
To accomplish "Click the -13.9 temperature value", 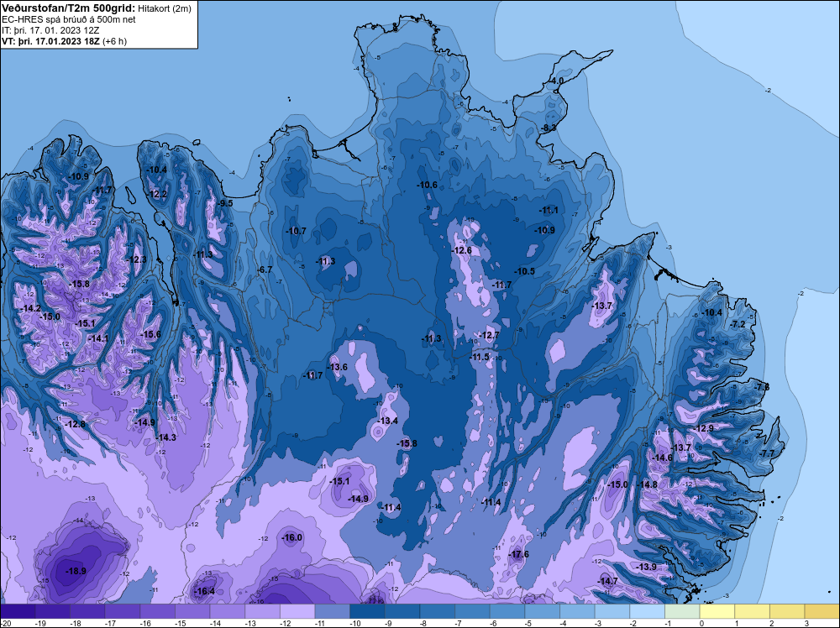I will 646,567.
